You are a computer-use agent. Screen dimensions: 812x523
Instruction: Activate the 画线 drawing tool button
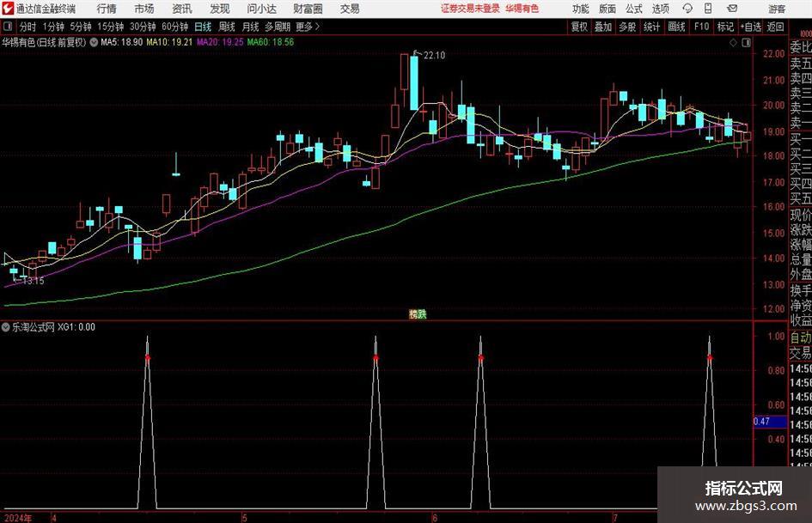[x=676, y=27]
